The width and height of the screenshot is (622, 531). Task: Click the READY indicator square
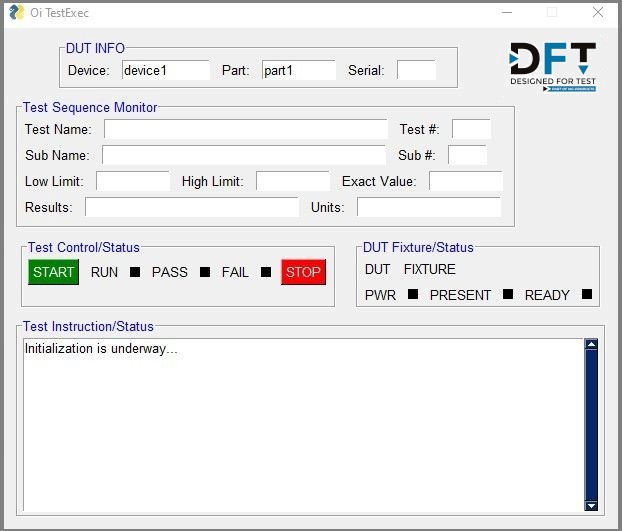[x=587, y=294]
